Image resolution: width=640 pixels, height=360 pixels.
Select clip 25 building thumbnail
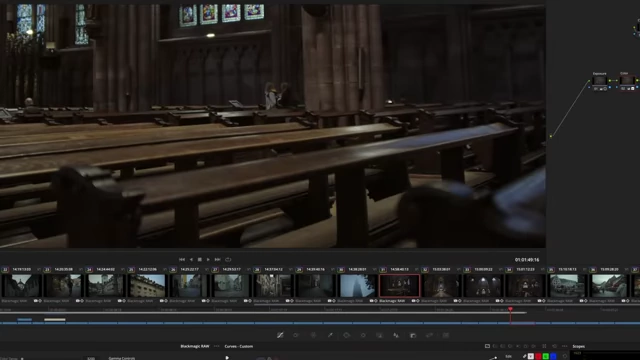coord(147,285)
